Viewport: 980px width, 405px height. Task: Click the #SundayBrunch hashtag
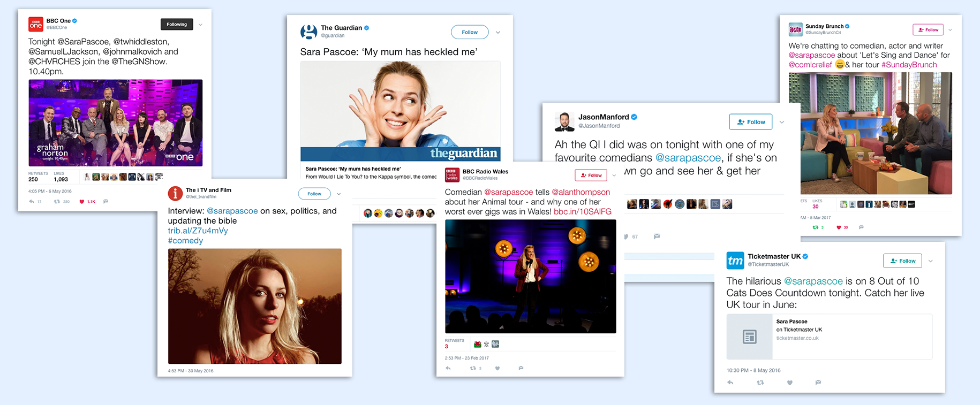(x=909, y=65)
